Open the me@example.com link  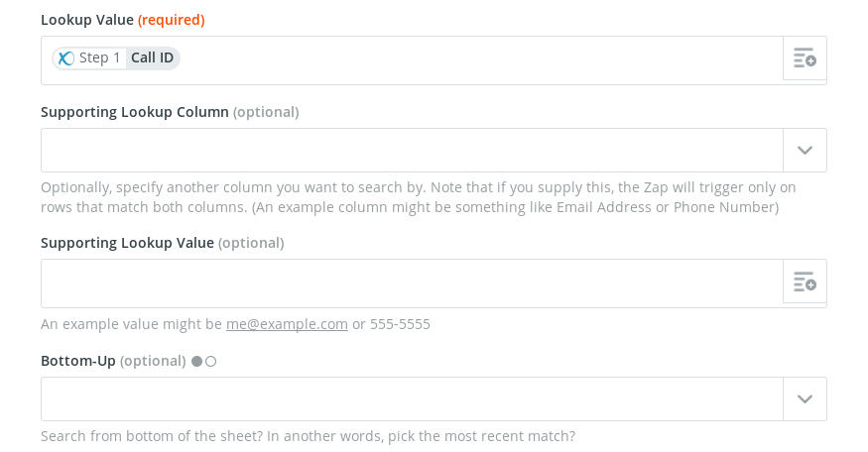(287, 324)
